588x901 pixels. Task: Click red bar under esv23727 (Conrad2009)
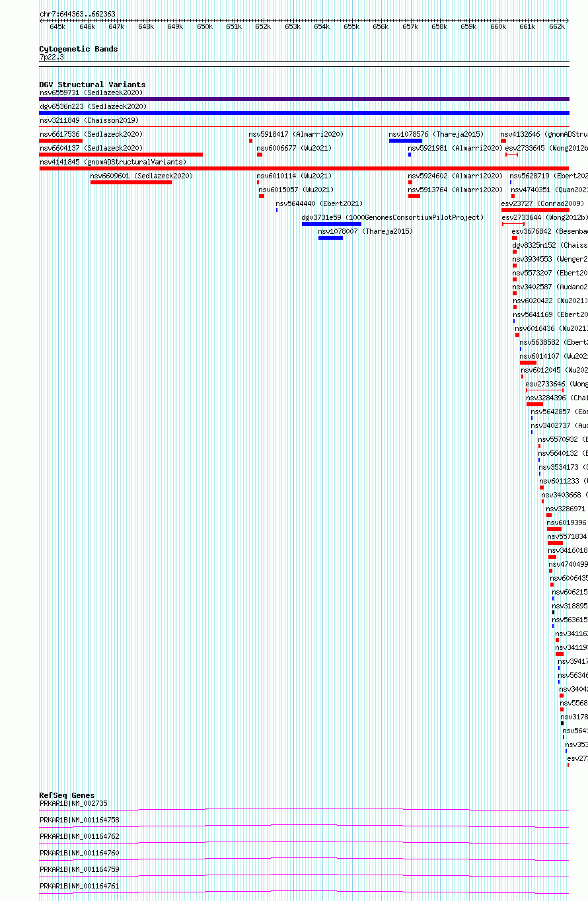(x=535, y=210)
